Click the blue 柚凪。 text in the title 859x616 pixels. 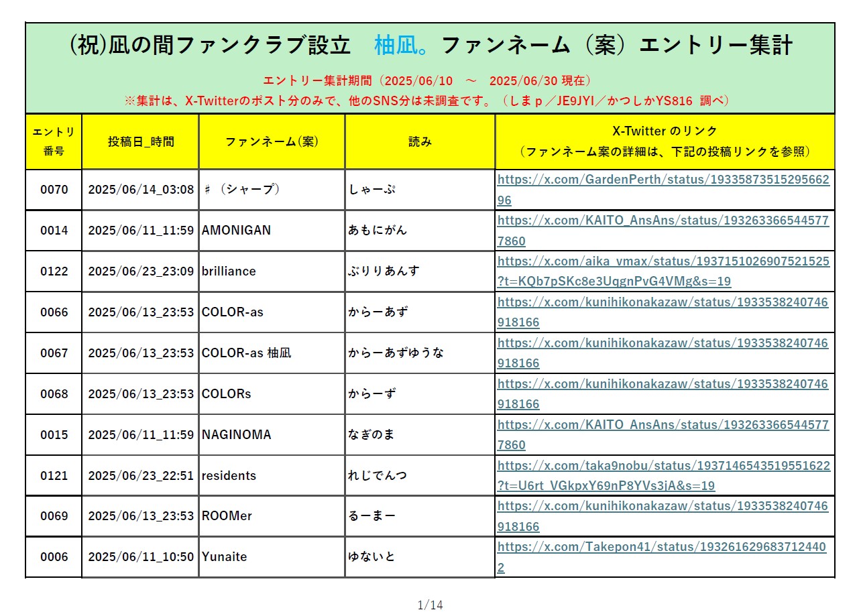point(402,46)
